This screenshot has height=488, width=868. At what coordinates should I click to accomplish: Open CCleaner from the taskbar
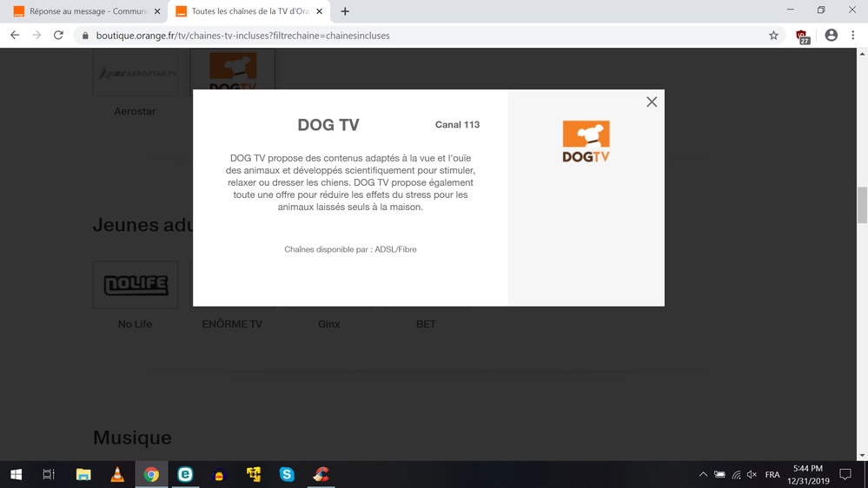(321, 474)
